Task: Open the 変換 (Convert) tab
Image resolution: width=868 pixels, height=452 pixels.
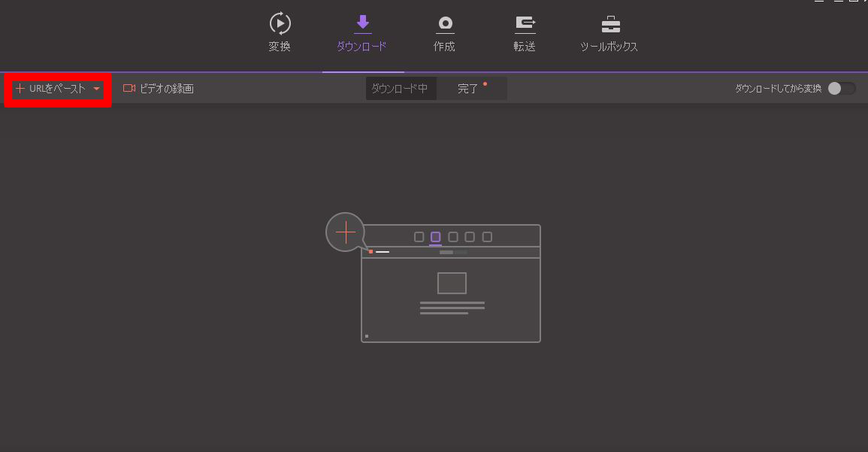Action: [280, 32]
